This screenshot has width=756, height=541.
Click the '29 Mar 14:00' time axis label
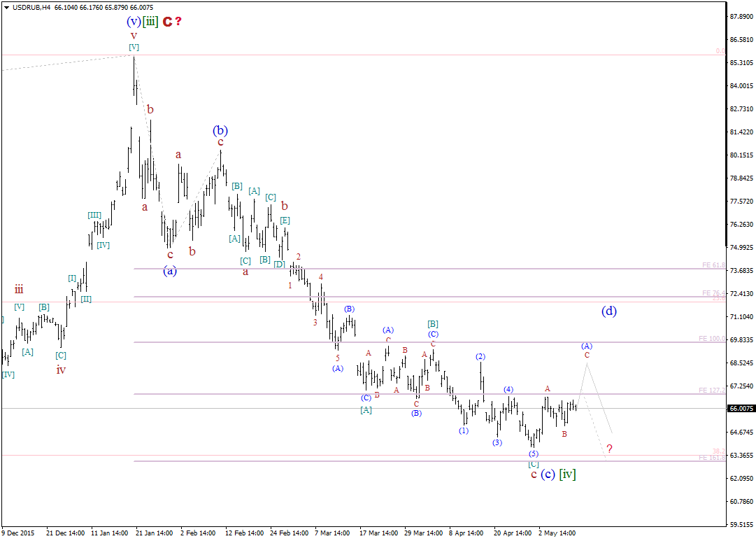pos(423,533)
